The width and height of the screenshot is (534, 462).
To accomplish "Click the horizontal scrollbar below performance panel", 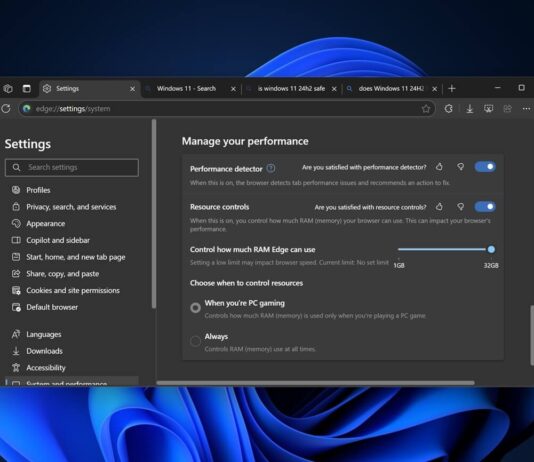I will 315,383.
